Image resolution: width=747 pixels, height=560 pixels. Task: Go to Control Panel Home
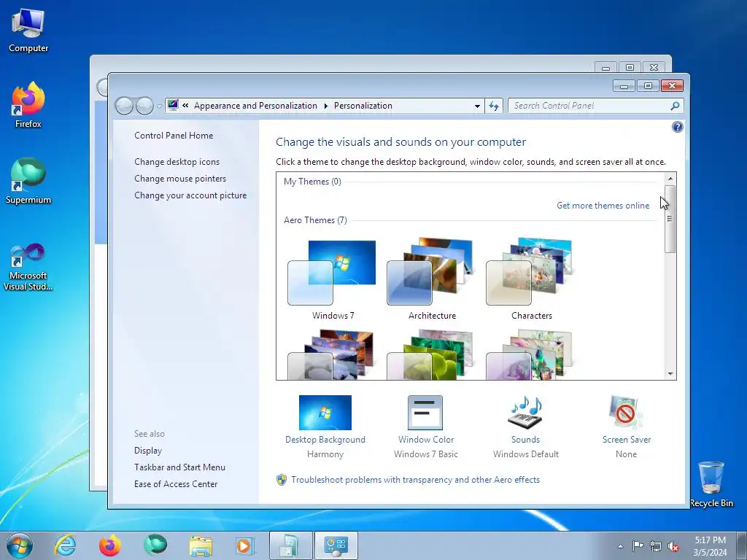[x=174, y=135]
